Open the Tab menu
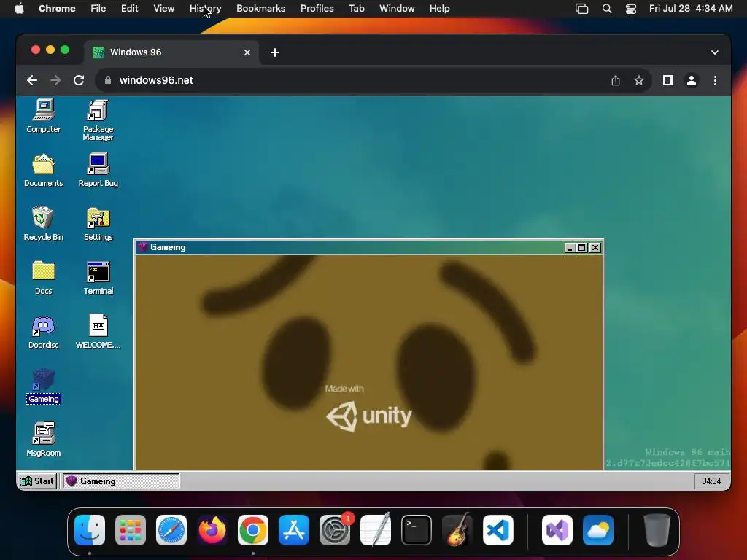Screen dimensions: 747x560 click(x=356, y=9)
